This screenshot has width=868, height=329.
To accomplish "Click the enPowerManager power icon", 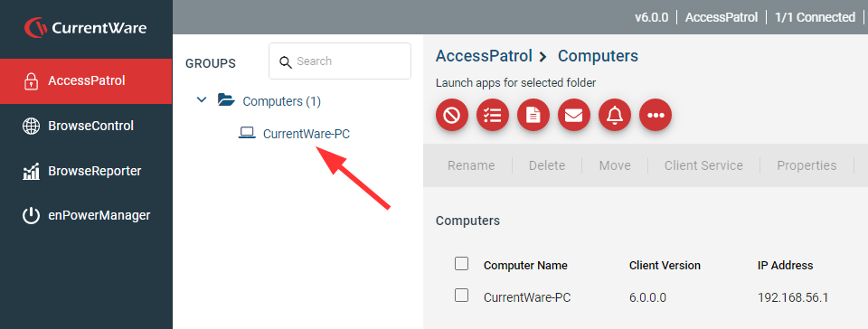I will (31, 216).
